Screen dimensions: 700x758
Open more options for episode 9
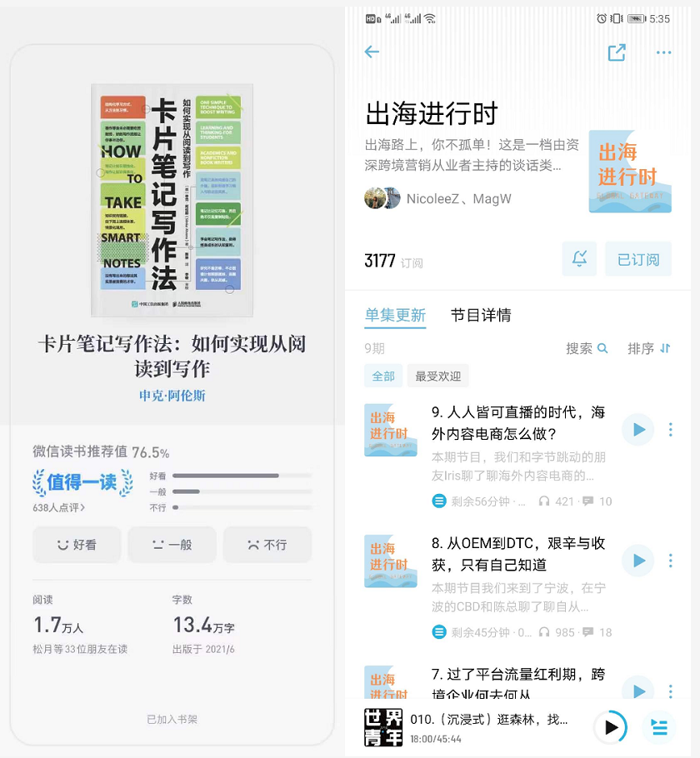point(670,429)
